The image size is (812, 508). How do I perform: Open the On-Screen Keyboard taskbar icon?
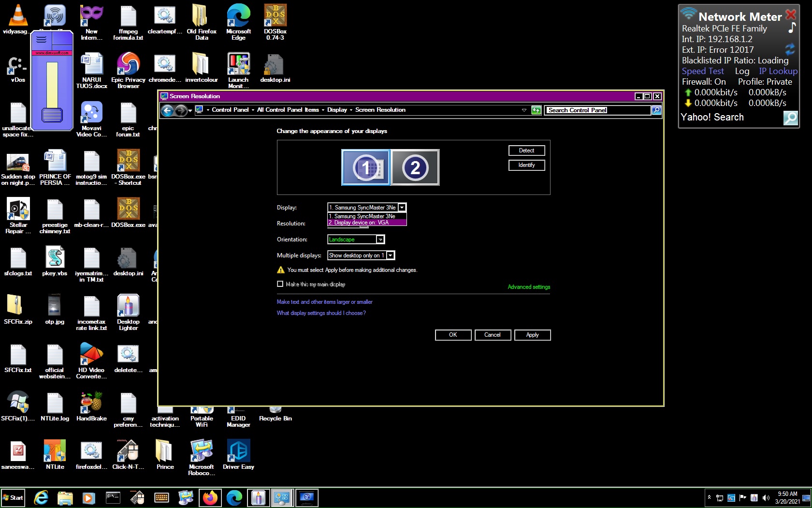click(161, 497)
